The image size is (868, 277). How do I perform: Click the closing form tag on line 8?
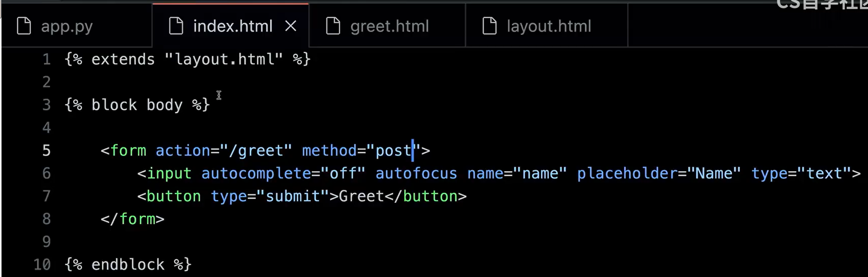[133, 219]
